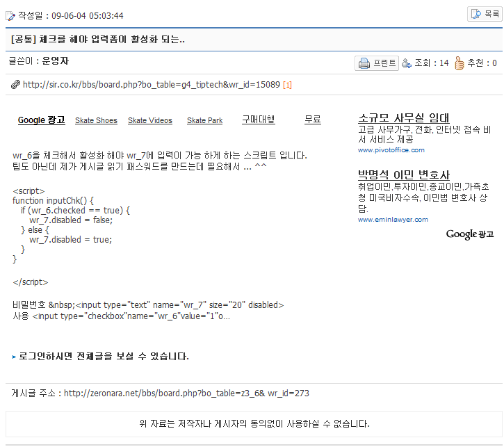504x447 pixels.
Task: Open the Skate Shoes ad link
Action: pos(96,120)
